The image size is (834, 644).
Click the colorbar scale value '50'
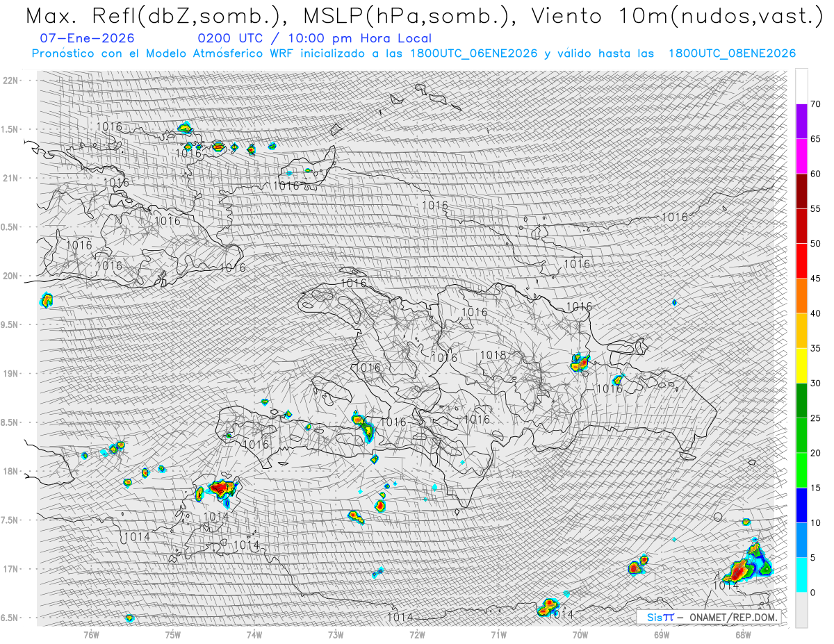(815, 244)
